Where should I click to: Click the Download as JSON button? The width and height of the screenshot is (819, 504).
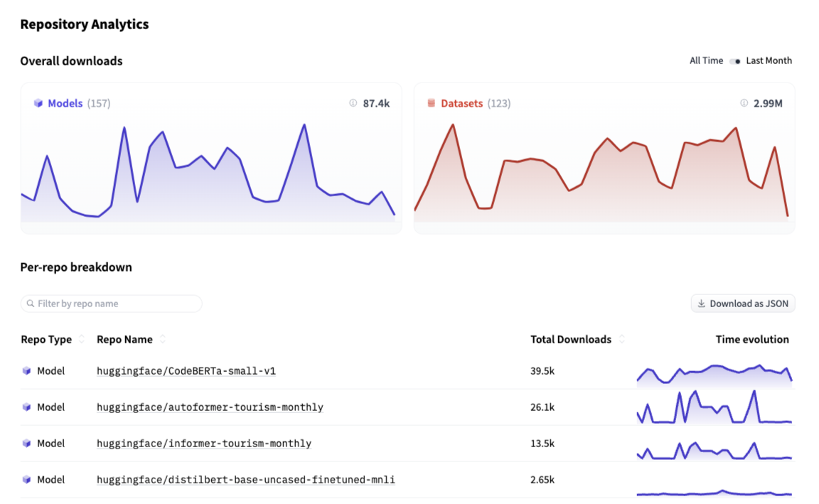(x=743, y=304)
